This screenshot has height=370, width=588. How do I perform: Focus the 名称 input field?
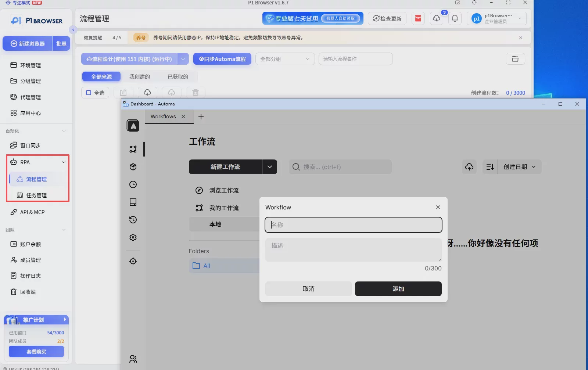[x=354, y=225]
